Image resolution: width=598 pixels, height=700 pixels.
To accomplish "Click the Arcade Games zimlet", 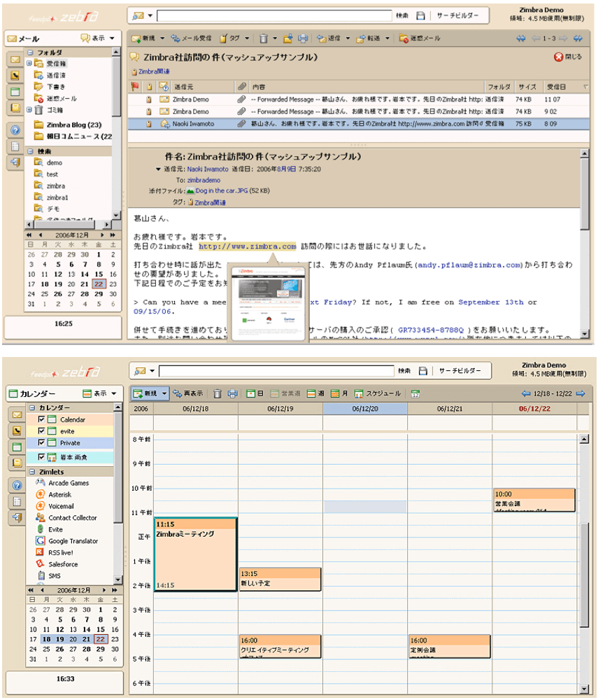I will tap(62, 482).
